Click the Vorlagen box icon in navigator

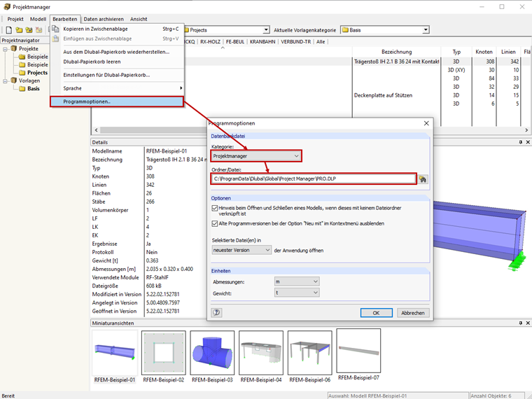[x=13, y=80]
